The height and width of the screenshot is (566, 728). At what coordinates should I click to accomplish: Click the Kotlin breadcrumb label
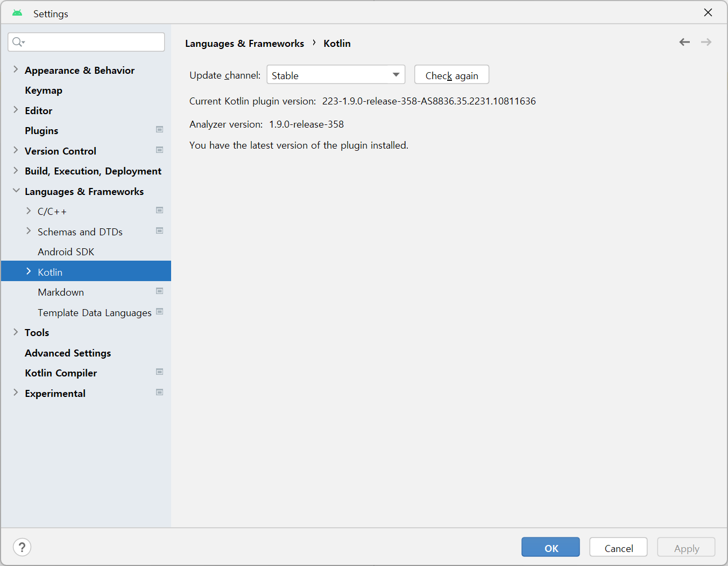pos(337,44)
